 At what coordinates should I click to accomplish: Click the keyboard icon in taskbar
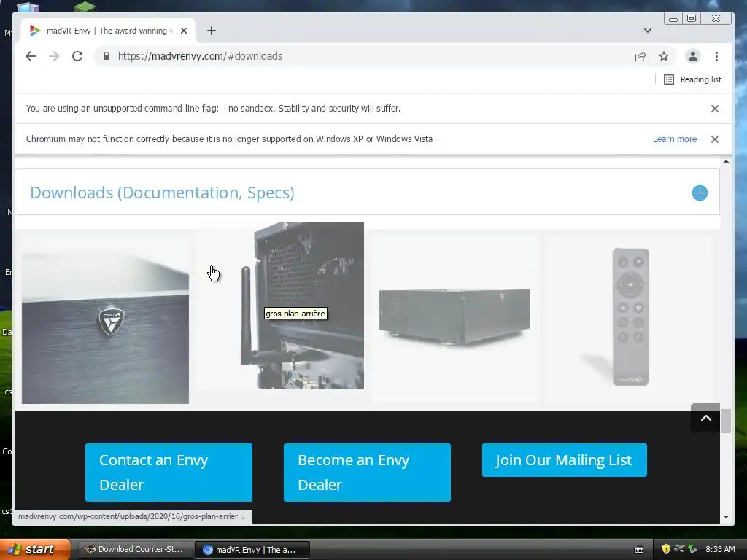coord(639,550)
